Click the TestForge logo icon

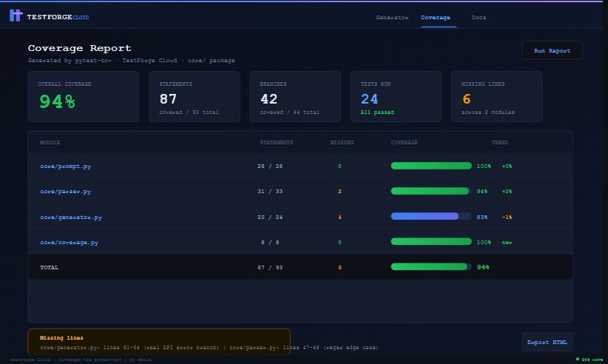[x=16, y=16]
